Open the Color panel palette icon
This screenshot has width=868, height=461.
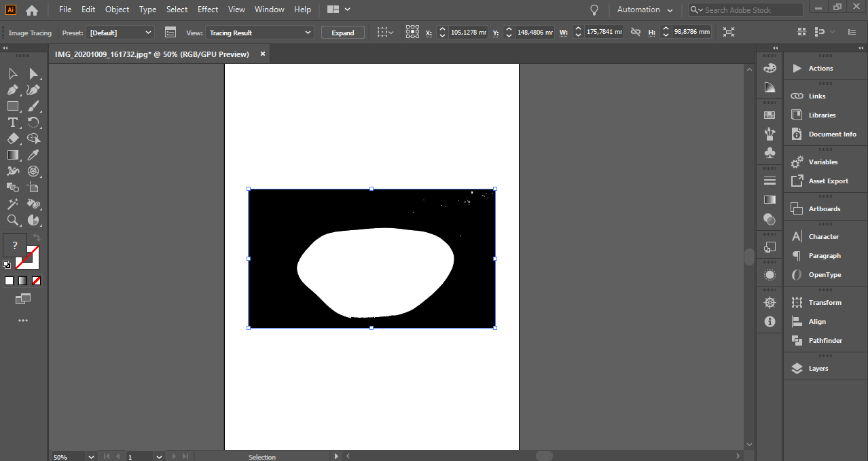coord(770,68)
